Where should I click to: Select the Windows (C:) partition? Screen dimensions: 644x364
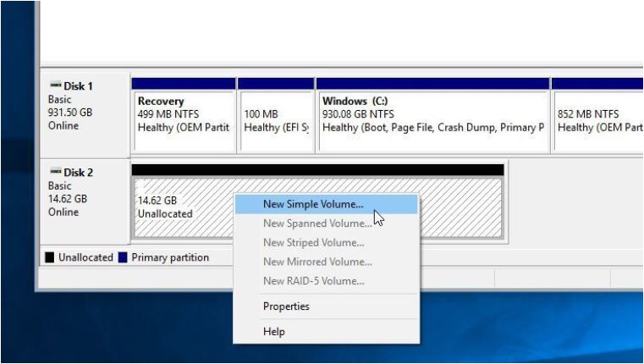click(433, 122)
